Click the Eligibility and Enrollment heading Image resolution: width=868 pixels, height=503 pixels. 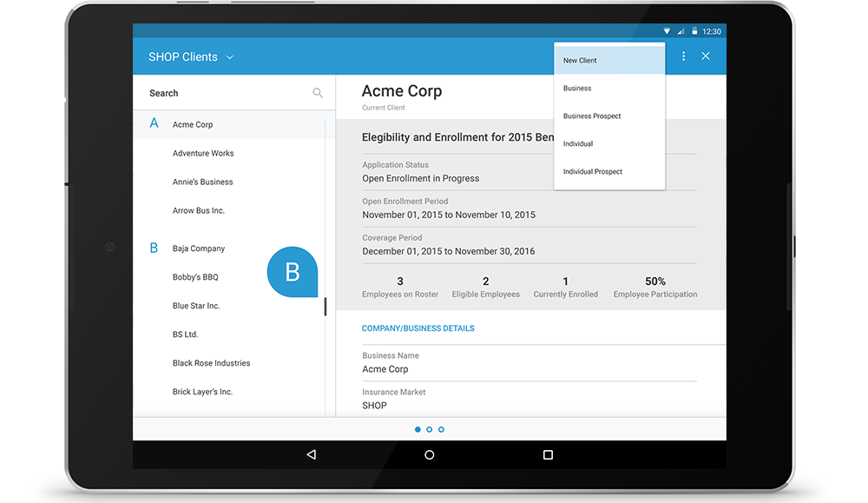pyautogui.click(x=457, y=137)
